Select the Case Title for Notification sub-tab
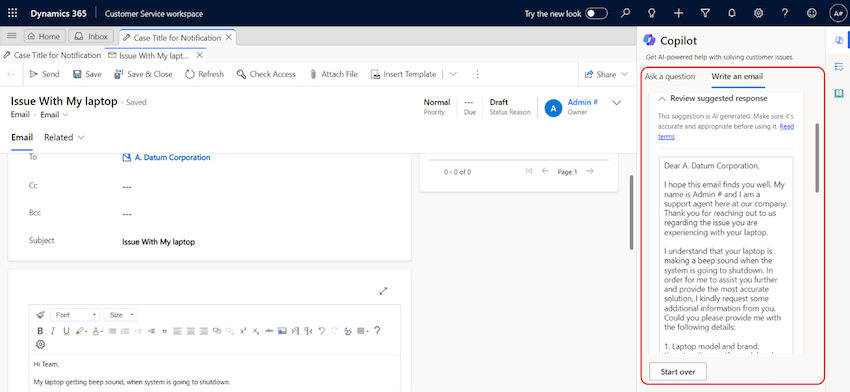 [x=53, y=55]
